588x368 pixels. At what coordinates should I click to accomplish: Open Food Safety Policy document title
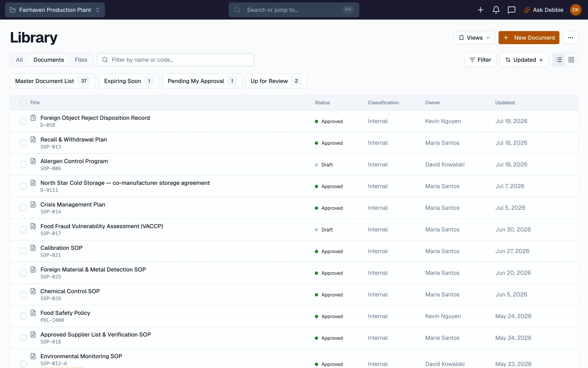point(65,313)
